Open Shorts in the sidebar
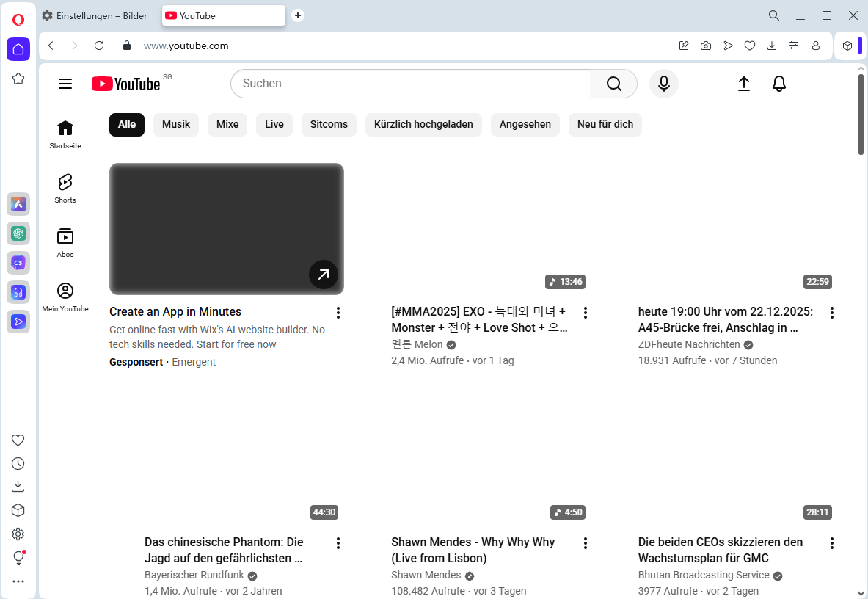This screenshot has height=599, width=868. (65, 188)
